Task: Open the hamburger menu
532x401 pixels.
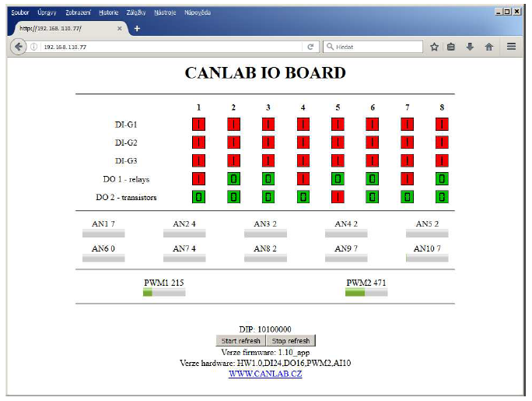Action: [511, 47]
